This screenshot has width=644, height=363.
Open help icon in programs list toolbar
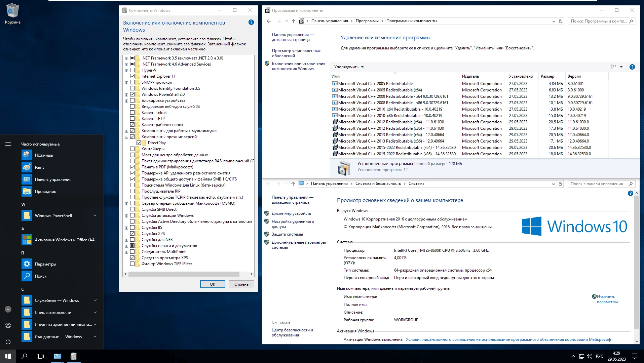632,67
